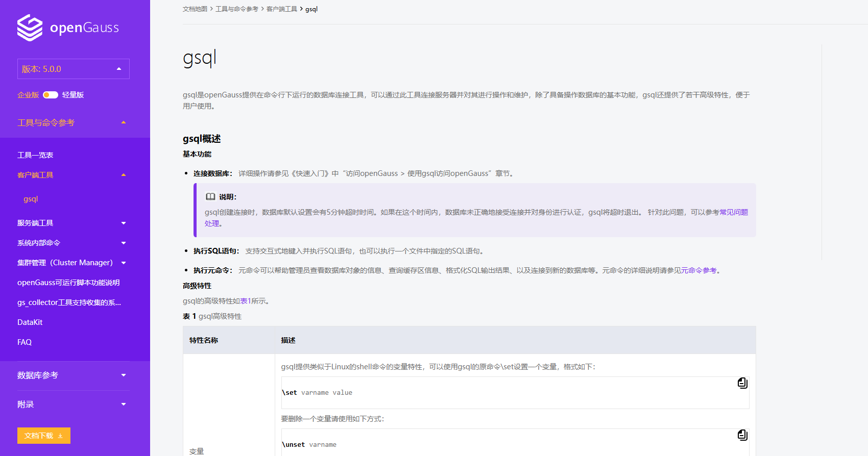
Task: Open gs_collector工具支持收集的系... page
Action: pos(69,302)
